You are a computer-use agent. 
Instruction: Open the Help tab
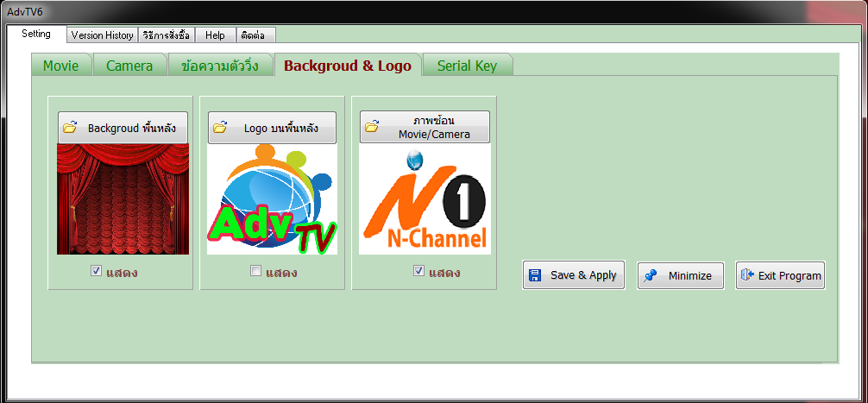tap(216, 35)
